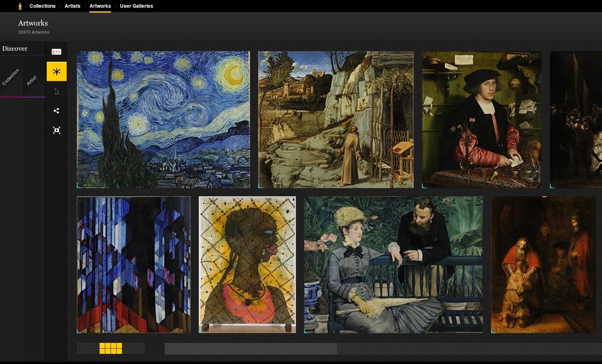The width and height of the screenshot is (602, 364).
Task: Click the Google +1 button
Action: [x=56, y=52]
